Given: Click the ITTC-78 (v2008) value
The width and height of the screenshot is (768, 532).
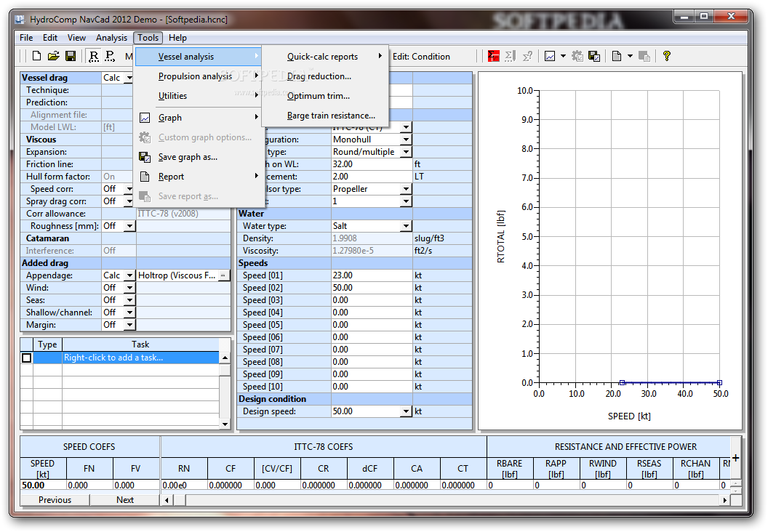Looking at the screenshot, I should coord(183,214).
